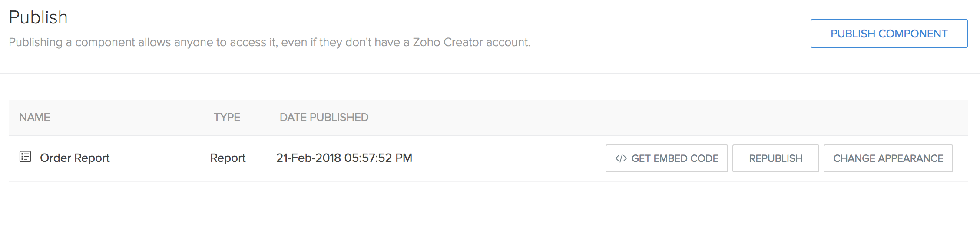Screen dimensions: 980x235
Task: Select the Order Report name
Action: point(75,158)
